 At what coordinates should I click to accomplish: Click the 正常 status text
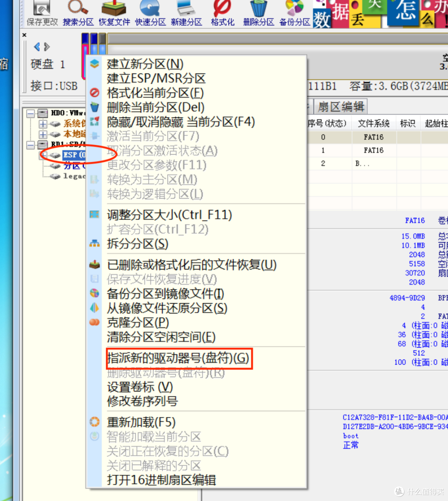pos(351,445)
